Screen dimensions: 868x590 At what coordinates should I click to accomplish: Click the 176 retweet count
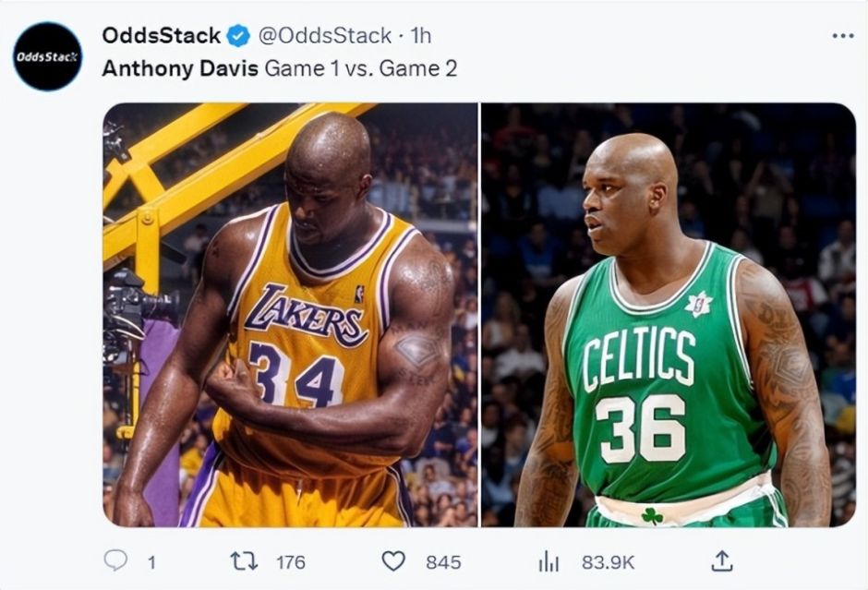pos(290,561)
